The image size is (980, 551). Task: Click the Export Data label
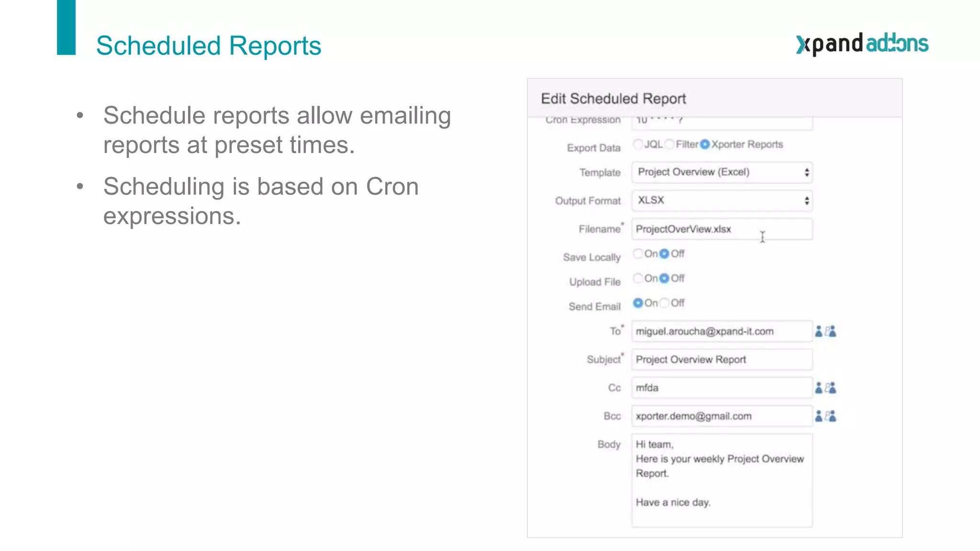coord(593,148)
